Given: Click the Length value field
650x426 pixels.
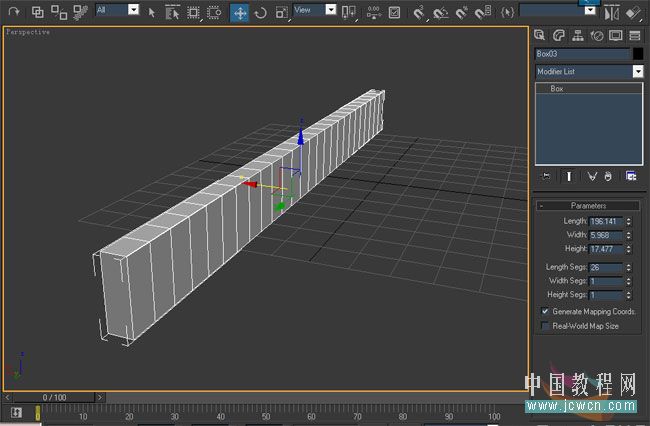Looking at the screenshot, I should click(606, 221).
